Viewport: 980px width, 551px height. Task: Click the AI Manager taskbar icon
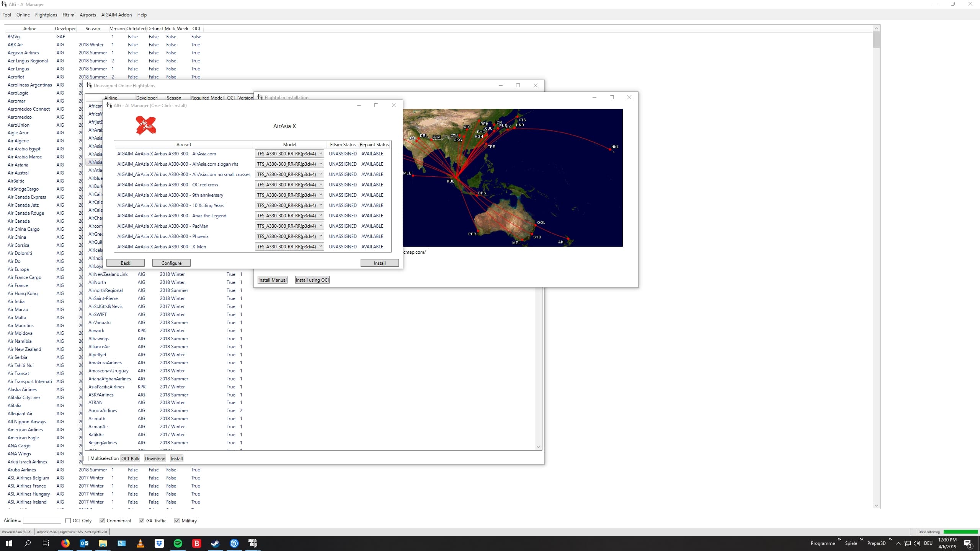pyautogui.click(x=253, y=543)
